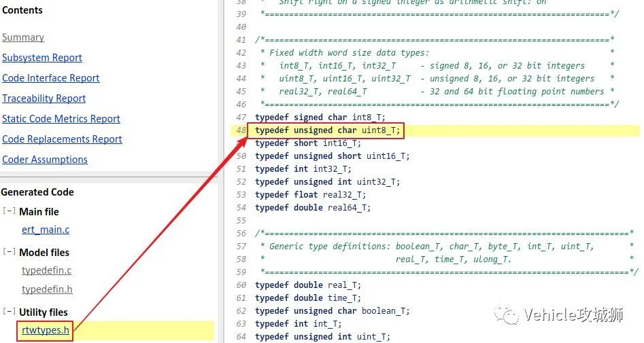Open typedefin.h header file
Image resolution: width=644 pixels, height=343 pixels.
point(47,289)
